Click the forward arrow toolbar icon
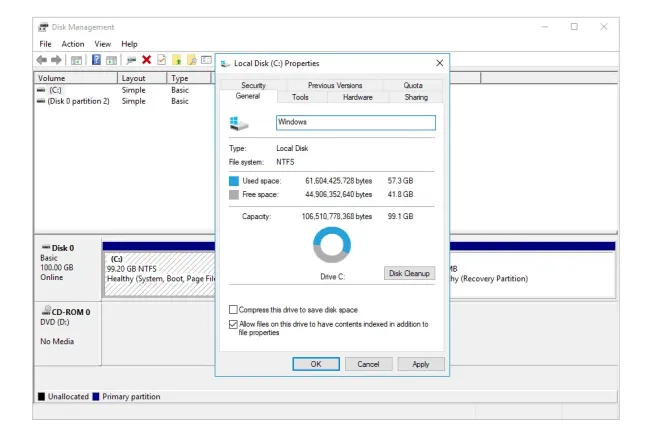This screenshot has width=650, height=433. pyautogui.click(x=56, y=60)
